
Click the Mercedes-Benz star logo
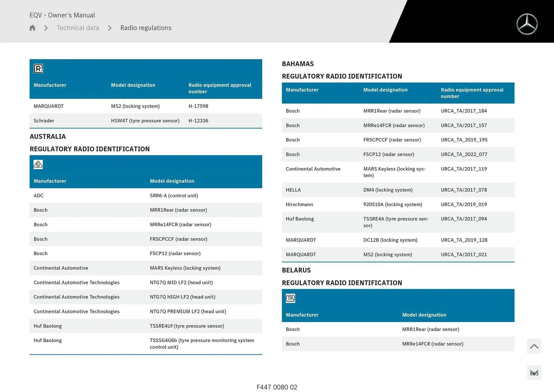point(527,24)
